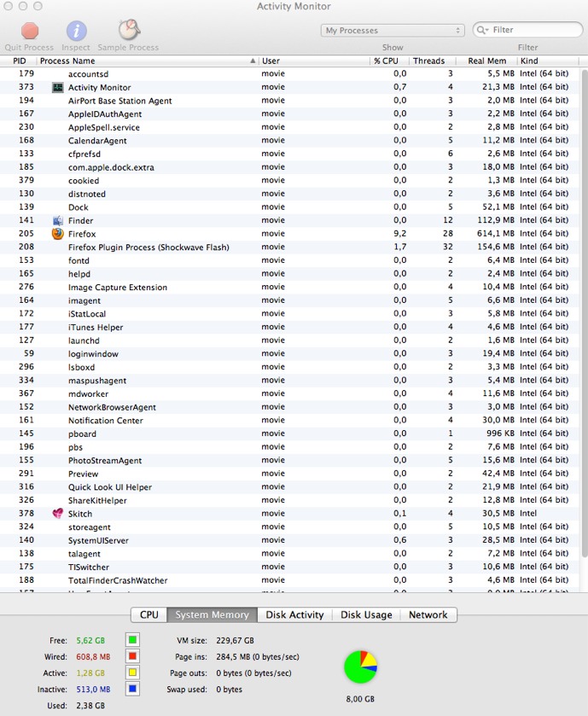Click the Free 5,62 GB value

[90, 640]
